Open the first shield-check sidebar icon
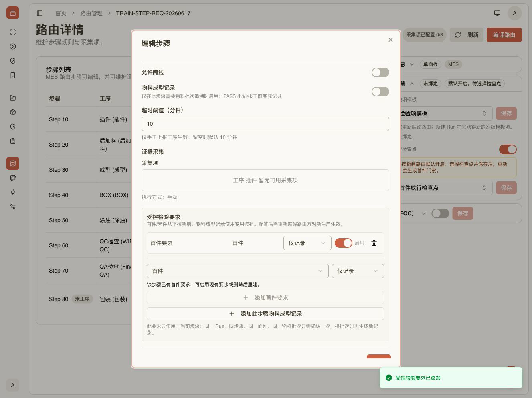This screenshot has height=398, width=532. point(13,61)
